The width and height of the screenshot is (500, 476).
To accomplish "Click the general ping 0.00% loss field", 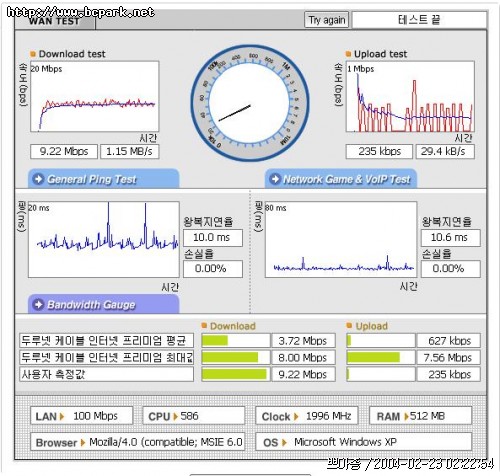I will pyautogui.click(x=213, y=269).
